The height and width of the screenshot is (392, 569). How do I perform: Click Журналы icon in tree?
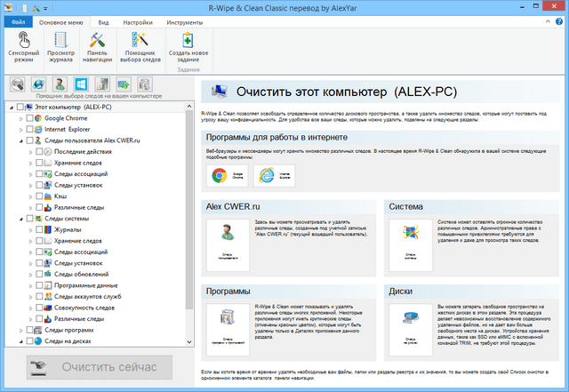48,229
